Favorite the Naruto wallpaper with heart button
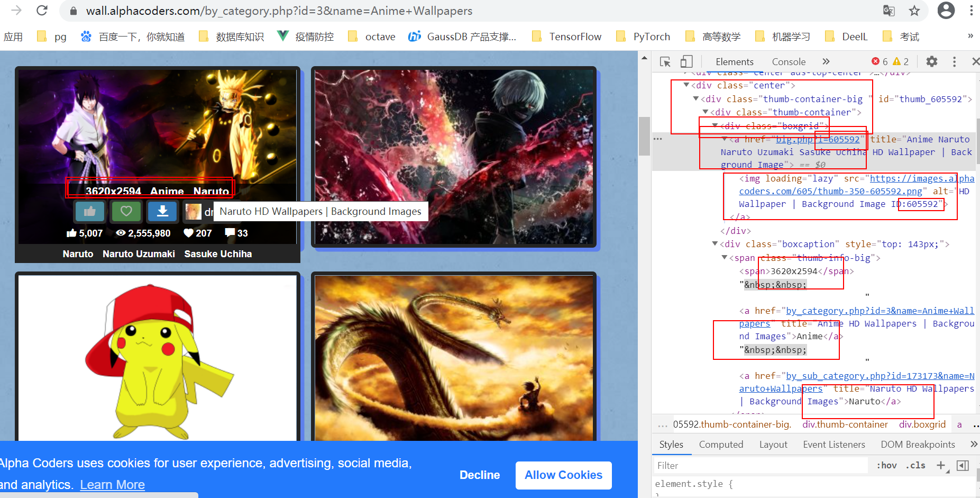This screenshot has height=498, width=980. tap(126, 212)
